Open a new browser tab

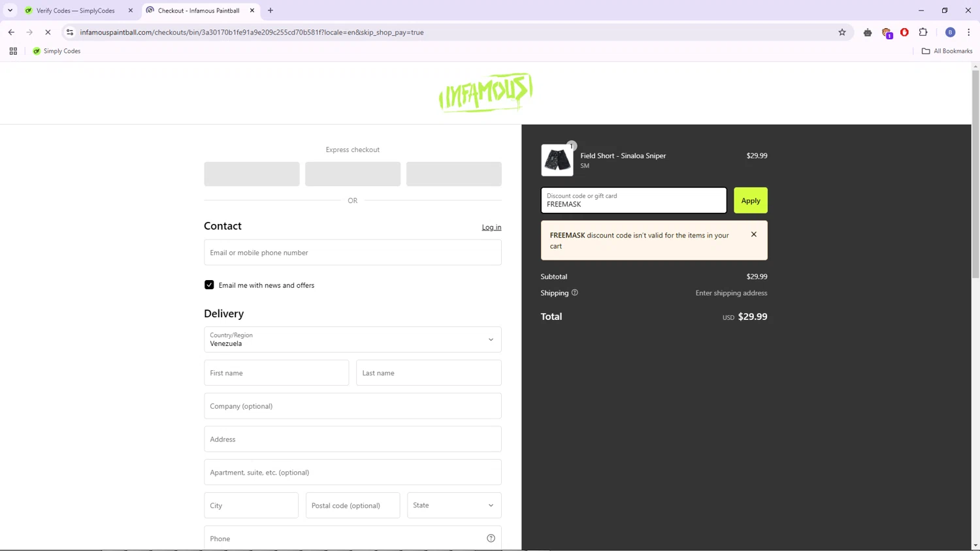[270, 10]
